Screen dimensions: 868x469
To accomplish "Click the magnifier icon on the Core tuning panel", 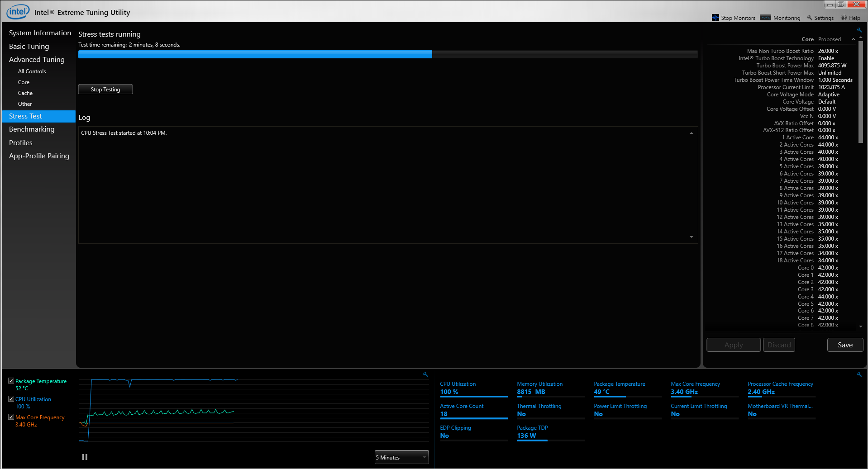I will [859, 30].
